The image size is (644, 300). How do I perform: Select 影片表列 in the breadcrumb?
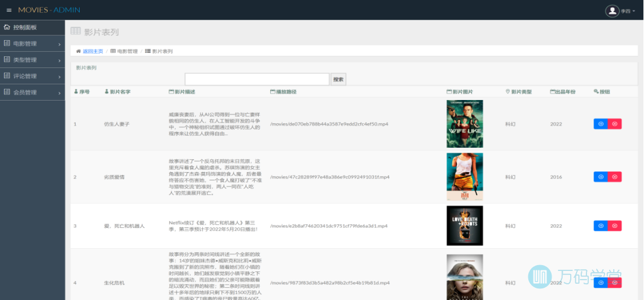[163, 51]
